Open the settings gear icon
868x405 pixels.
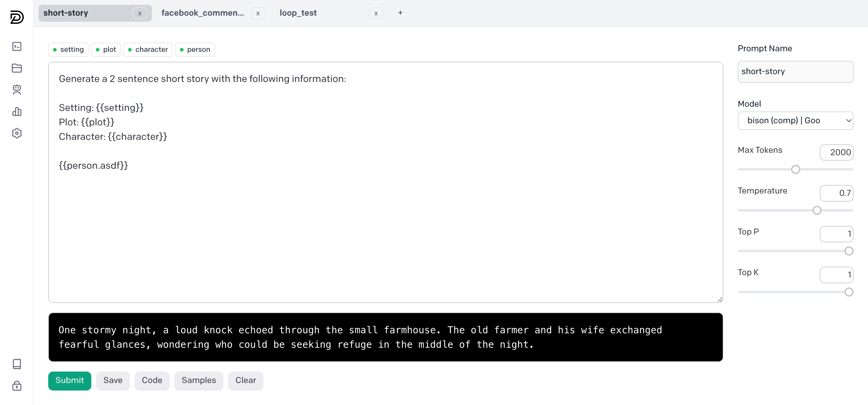click(x=17, y=133)
